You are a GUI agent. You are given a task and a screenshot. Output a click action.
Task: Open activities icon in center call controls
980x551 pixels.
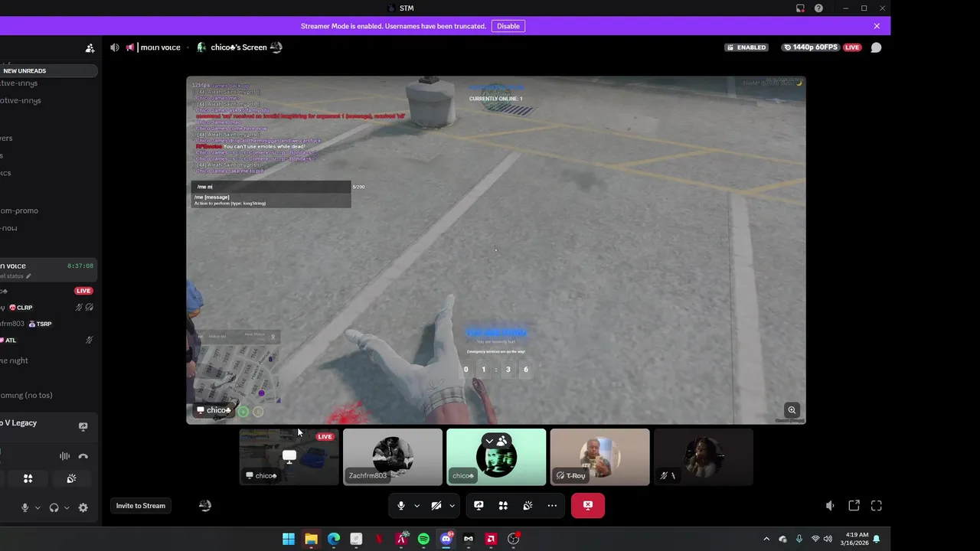coord(503,506)
